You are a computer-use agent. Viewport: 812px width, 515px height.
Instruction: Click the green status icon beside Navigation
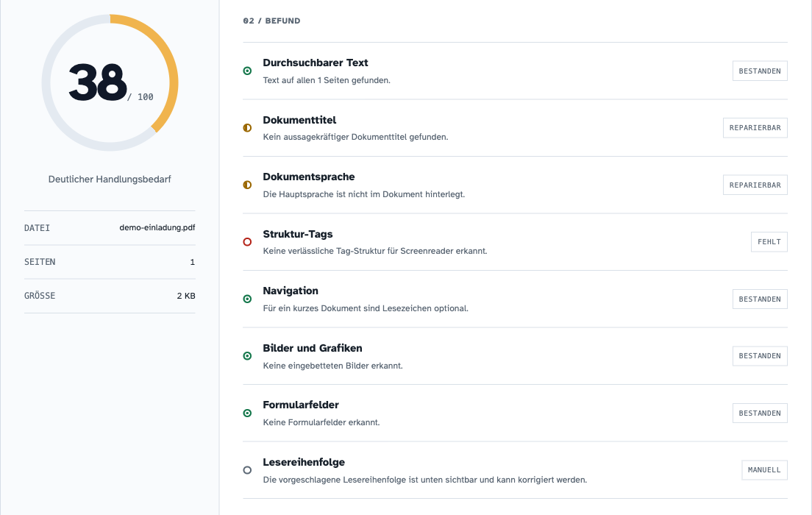(248, 299)
